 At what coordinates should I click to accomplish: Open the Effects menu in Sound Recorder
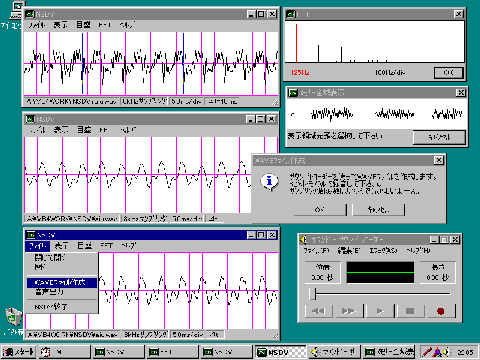[383, 250]
